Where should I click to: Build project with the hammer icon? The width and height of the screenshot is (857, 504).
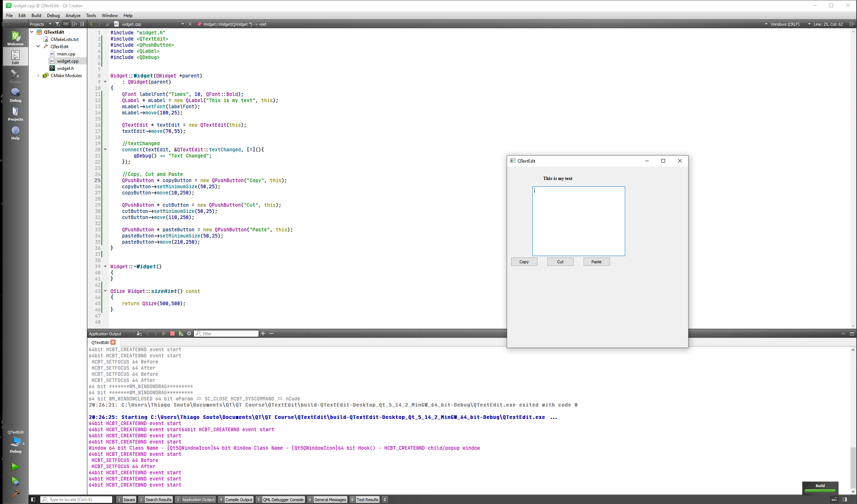[15, 494]
